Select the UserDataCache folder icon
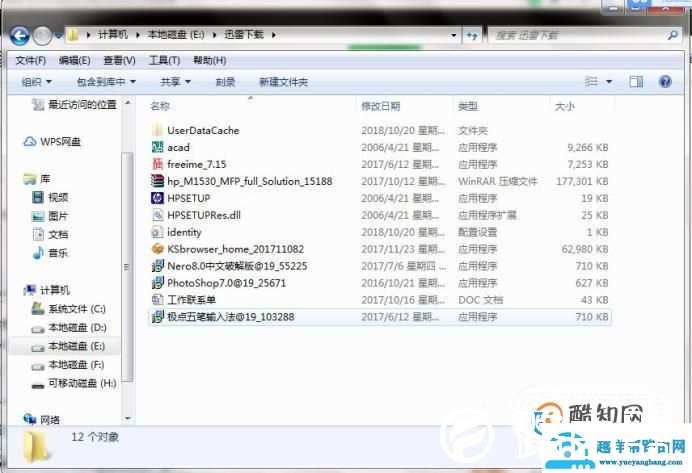The width and height of the screenshot is (692, 473). click(x=157, y=130)
